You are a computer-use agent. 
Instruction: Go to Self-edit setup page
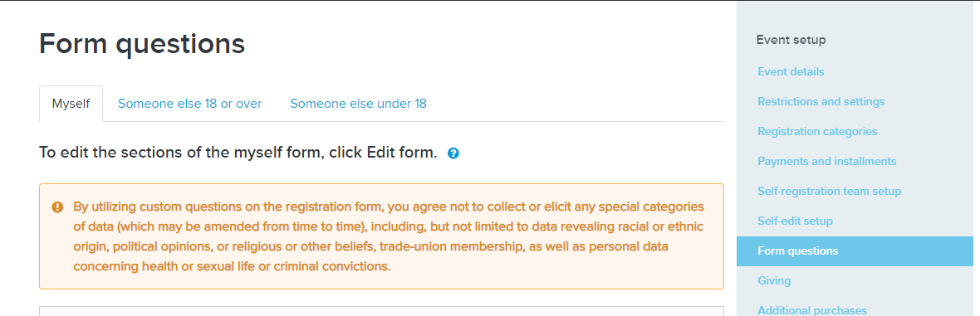click(x=795, y=221)
